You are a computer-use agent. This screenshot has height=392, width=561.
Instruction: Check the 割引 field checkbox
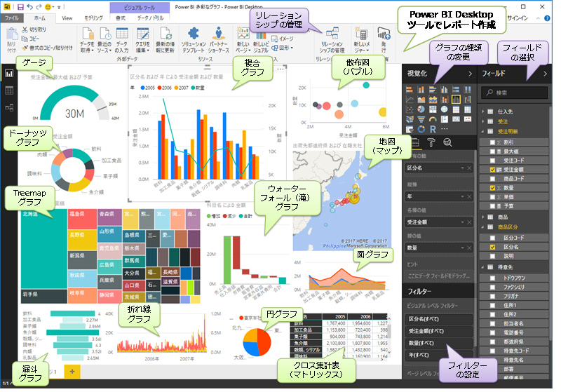(x=493, y=142)
